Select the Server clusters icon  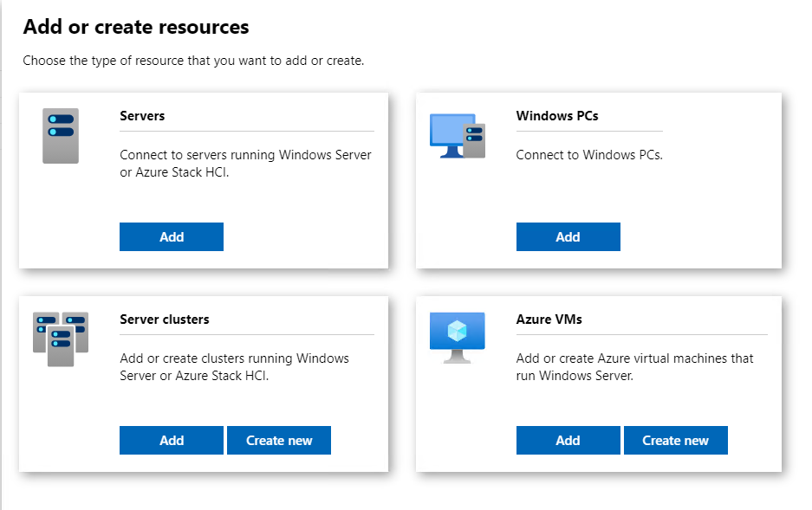(x=60, y=338)
